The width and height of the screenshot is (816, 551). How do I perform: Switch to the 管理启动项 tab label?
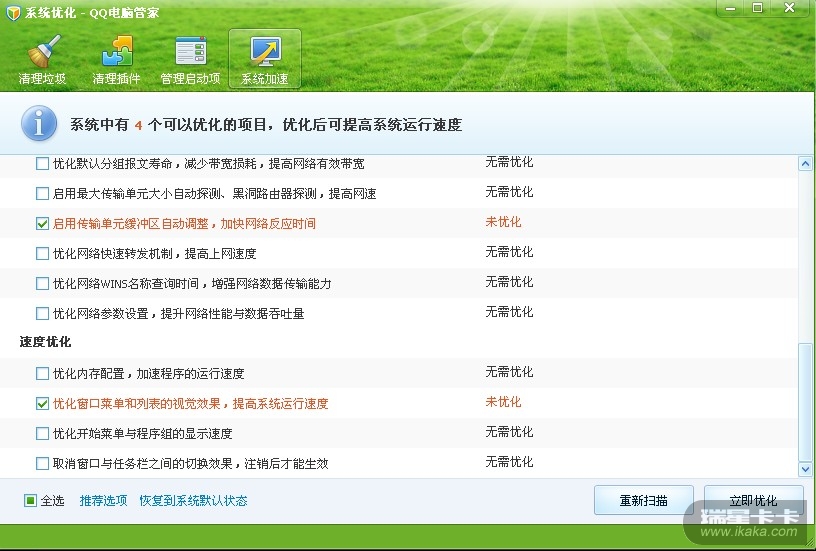(x=190, y=79)
